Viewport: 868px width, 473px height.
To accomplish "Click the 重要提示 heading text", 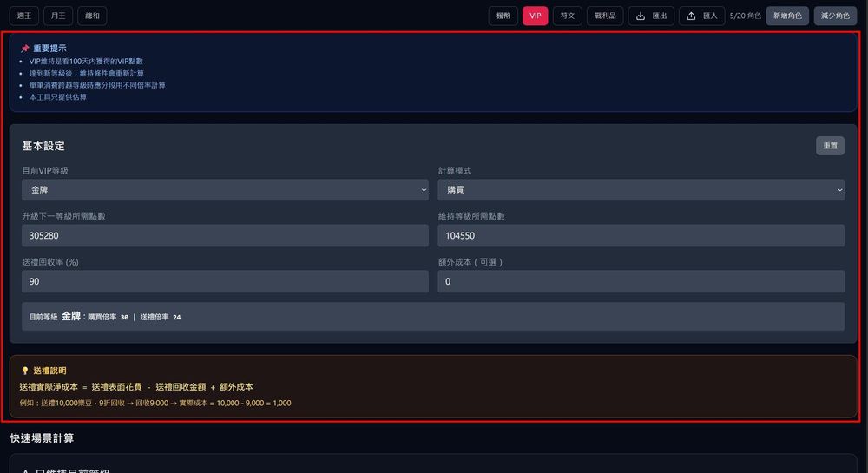I will coord(49,49).
